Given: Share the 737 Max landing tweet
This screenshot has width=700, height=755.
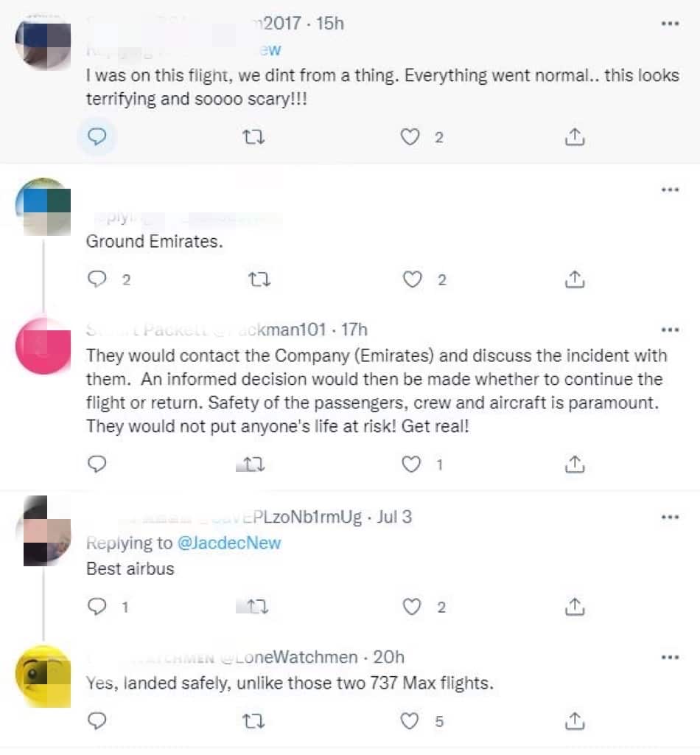Looking at the screenshot, I should 575,720.
